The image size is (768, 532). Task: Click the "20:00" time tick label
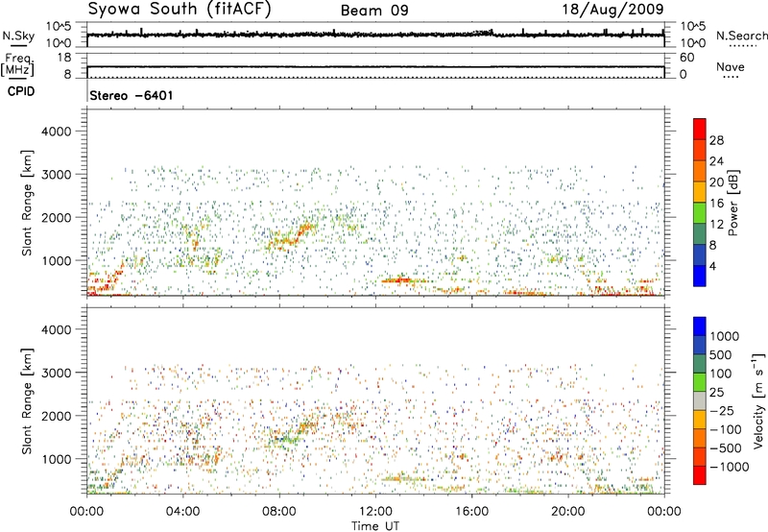click(568, 512)
